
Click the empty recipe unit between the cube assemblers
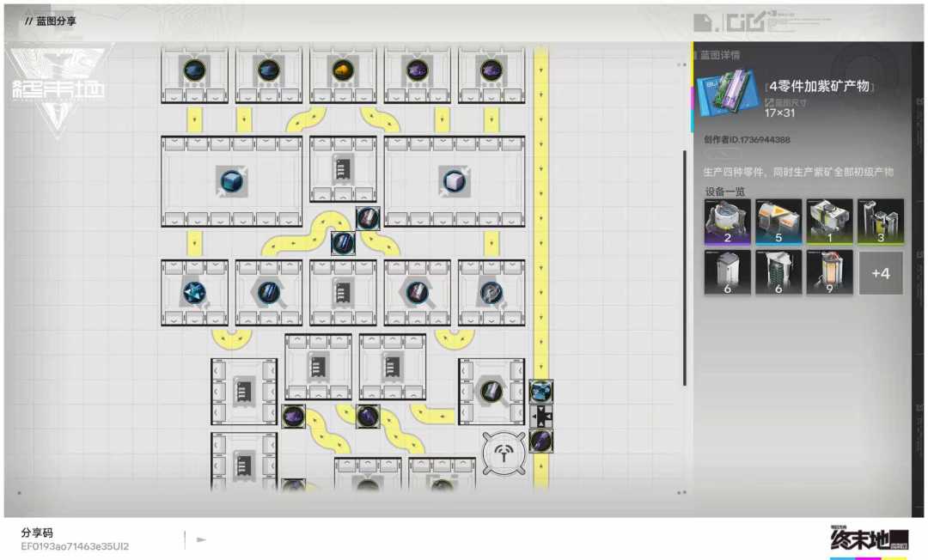(x=343, y=169)
